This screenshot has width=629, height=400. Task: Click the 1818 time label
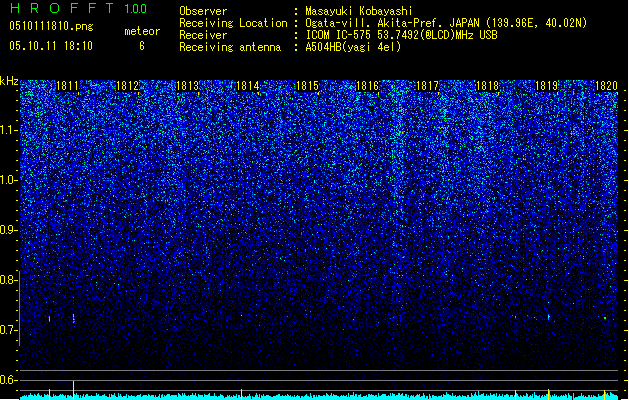(x=487, y=86)
